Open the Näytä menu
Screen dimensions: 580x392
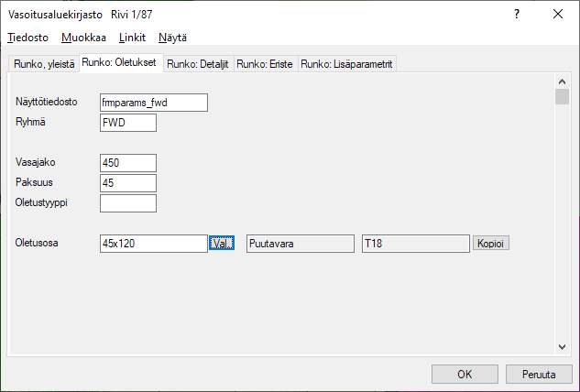point(172,38)
